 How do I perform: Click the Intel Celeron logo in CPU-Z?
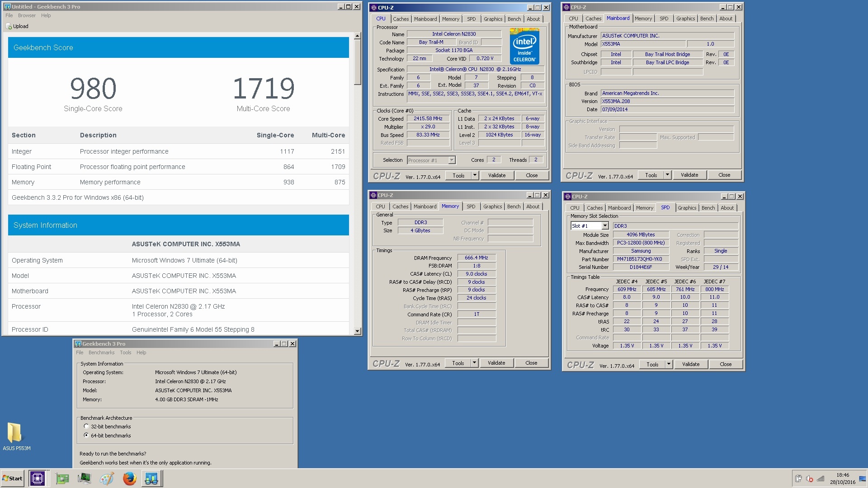pos(524,47)
